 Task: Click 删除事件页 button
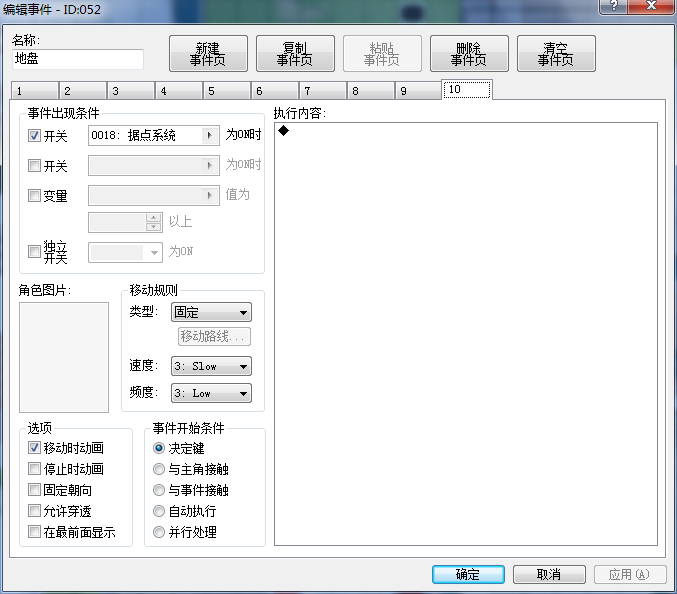(x=469, y=54)
